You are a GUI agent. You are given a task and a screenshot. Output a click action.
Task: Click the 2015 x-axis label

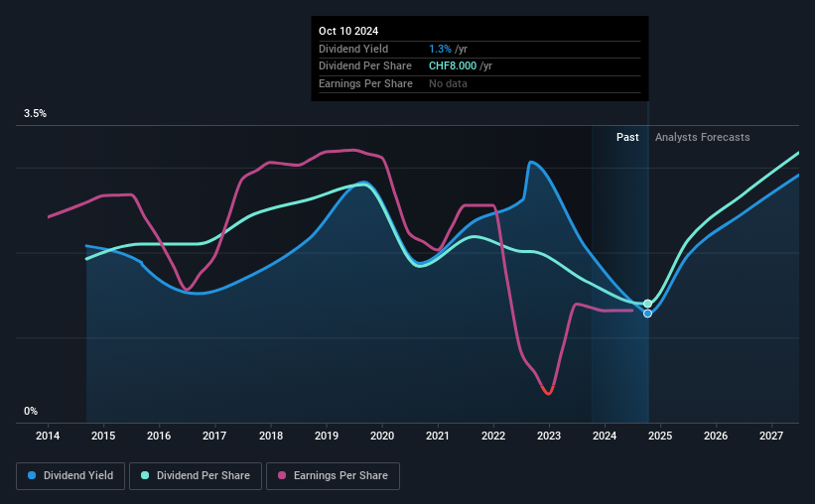(x=103, y=436)
